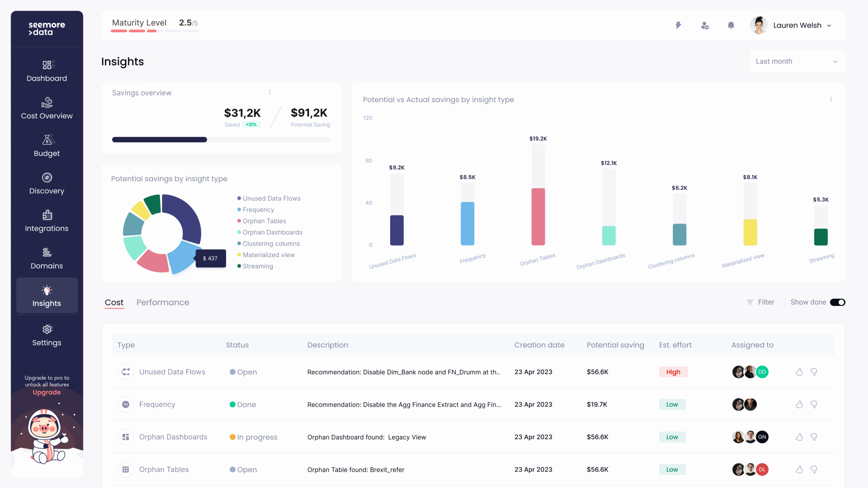
Task: Open Cost Overview in the sidebar
Action: (47, 108)
